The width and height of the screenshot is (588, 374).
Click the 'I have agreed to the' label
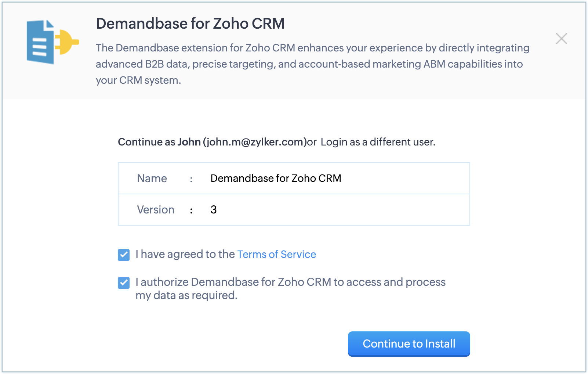[185, 254]
